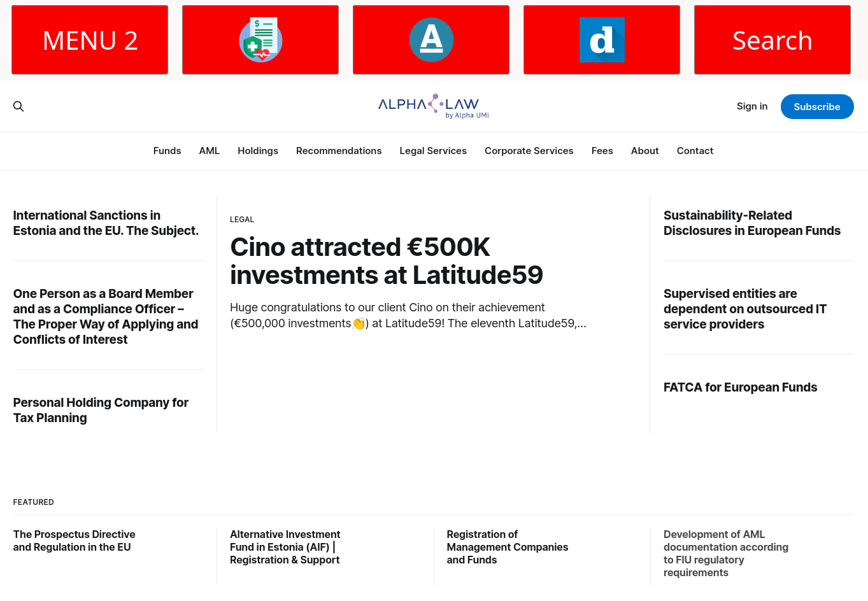Open Cino attracted €500K investments headline
The height and width of the screenshot is (601, 868).
pos(387,261)
